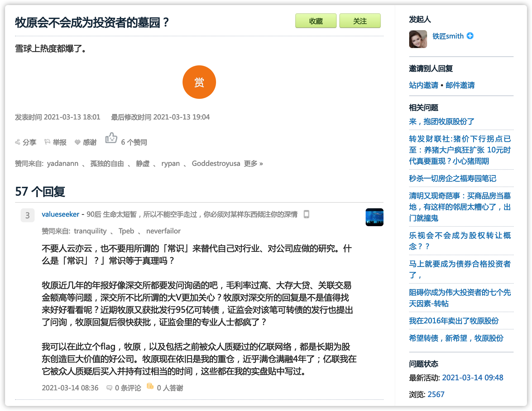Click the latest activity time 2021-03-14 09:48
The image size is (532, 411).
[473, 377]
